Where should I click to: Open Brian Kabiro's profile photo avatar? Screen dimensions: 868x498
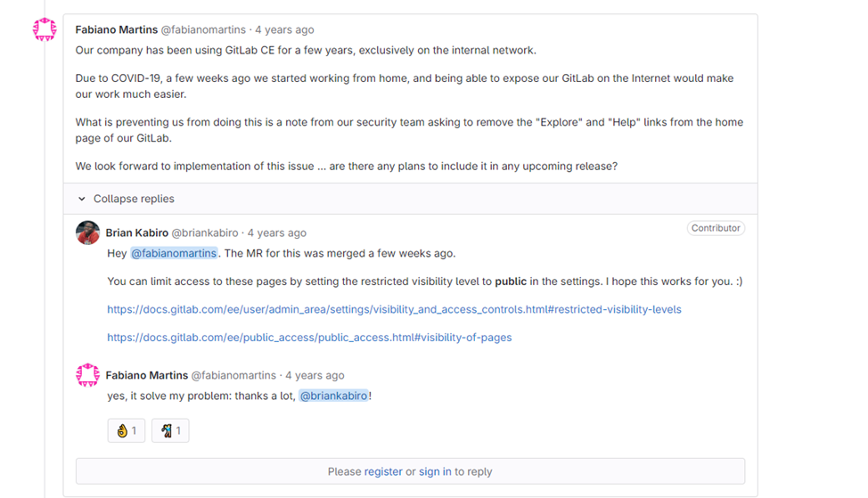coord(87,233)
